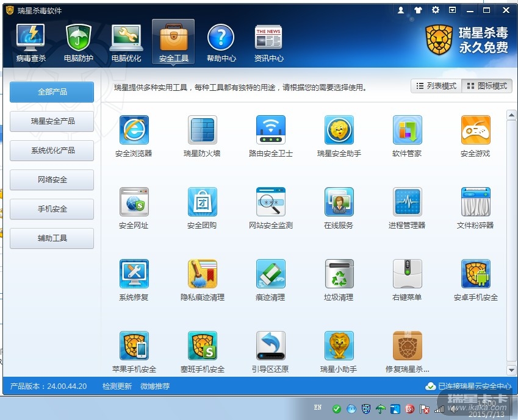Viewport: 518px width, 420px height.
Task: Open title bar dropdown menu icon
Action: pyautogui.click(x=452, y=10)
